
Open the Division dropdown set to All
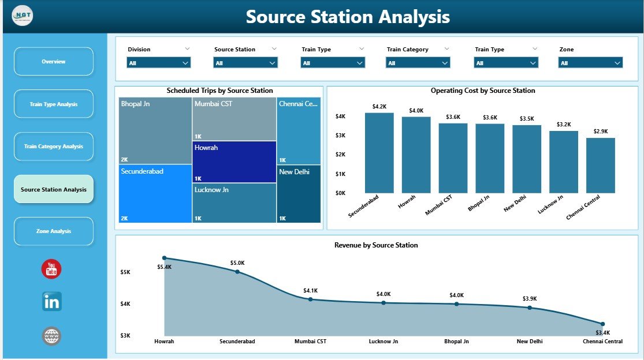tap(159, 63)
